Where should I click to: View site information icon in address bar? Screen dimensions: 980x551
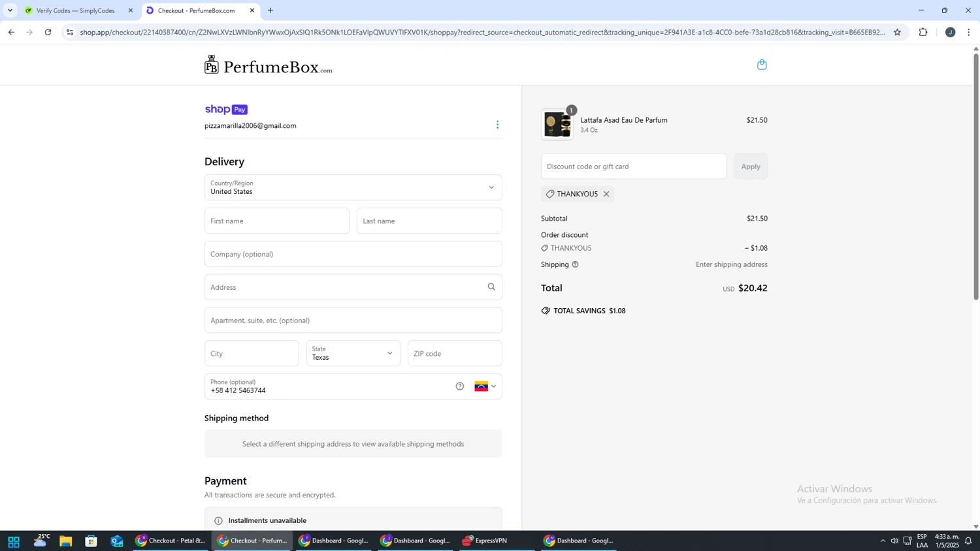pos(70,32)
